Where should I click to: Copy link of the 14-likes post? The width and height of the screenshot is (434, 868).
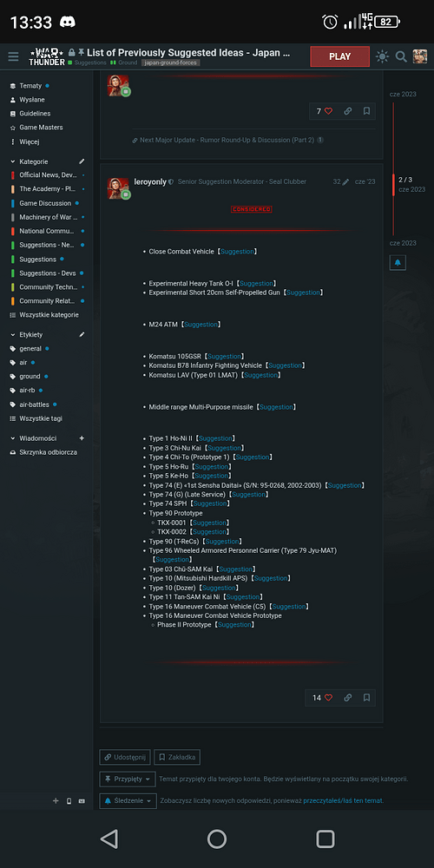click(348, 698)
